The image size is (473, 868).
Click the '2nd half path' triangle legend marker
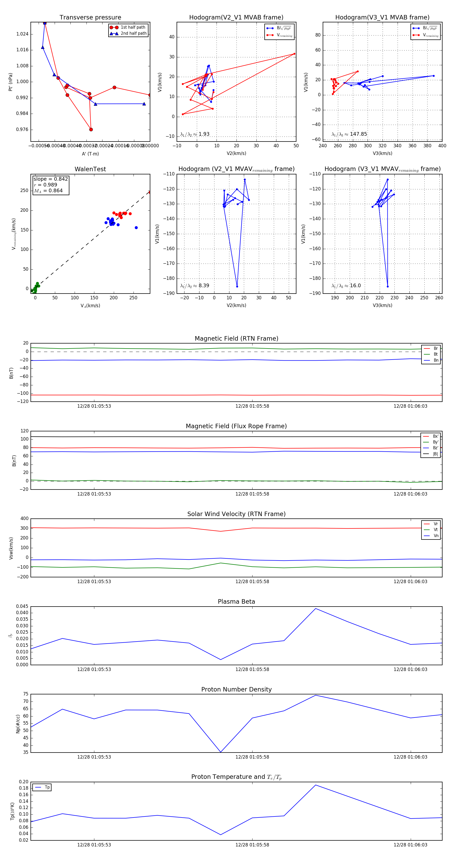(x=114, y=33)
